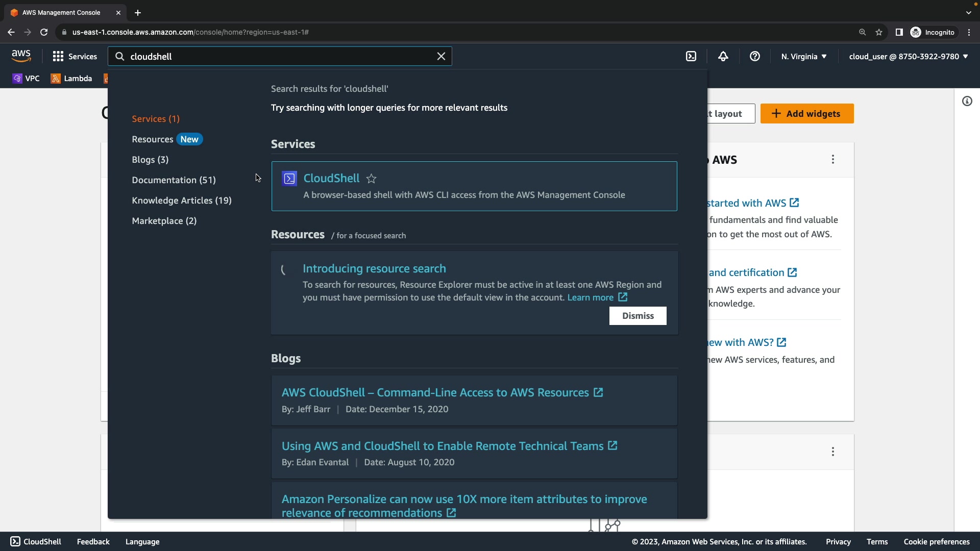Open CloudShell from the bottom footer bar
The height and width of the screenshot is (551, 980).
36,542
